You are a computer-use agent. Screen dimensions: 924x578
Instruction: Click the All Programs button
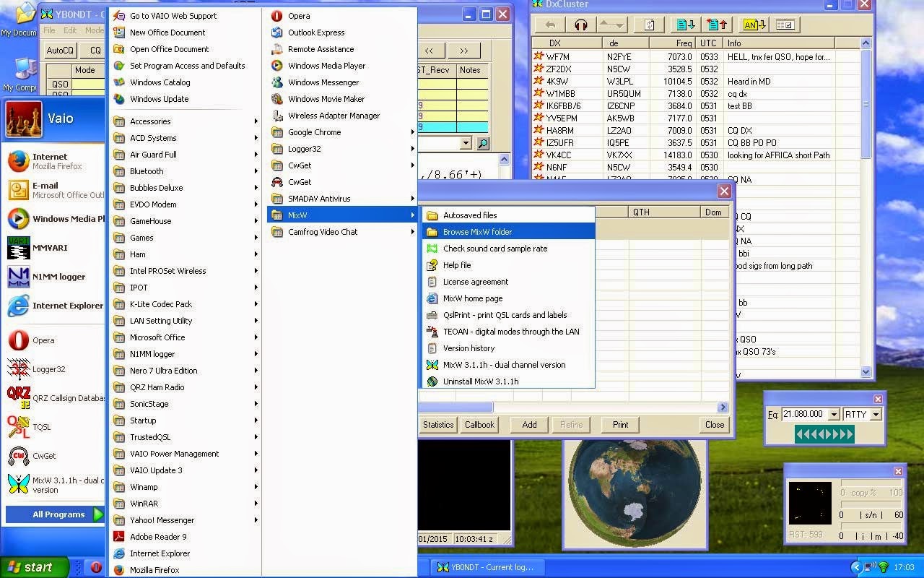pos(56,514)
